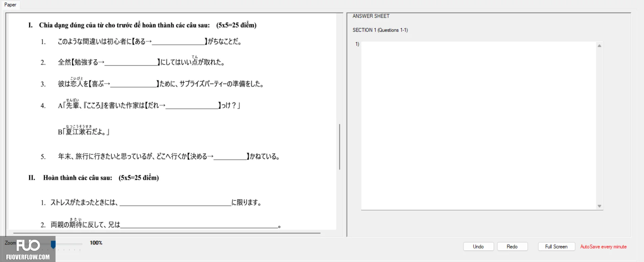Click the 'SECTION 1 (Questions 1-1)' label
The height and width of the screenshot is (262, 644).
(380, 30)
